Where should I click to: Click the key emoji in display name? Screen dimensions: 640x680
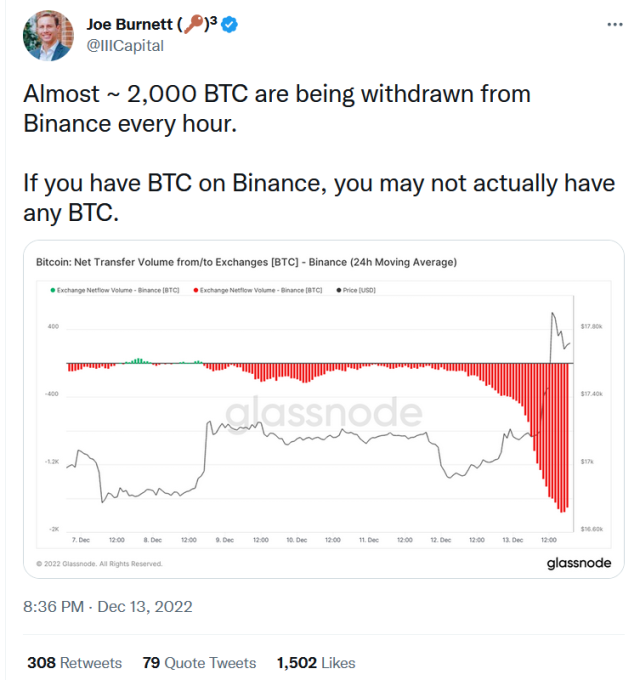coord(193,24)
